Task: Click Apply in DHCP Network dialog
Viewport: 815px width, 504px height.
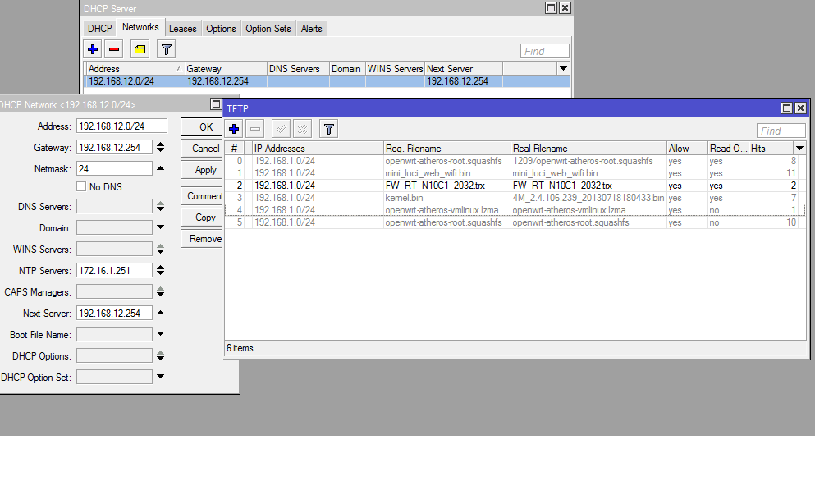Action: click(x=203, y=170)
